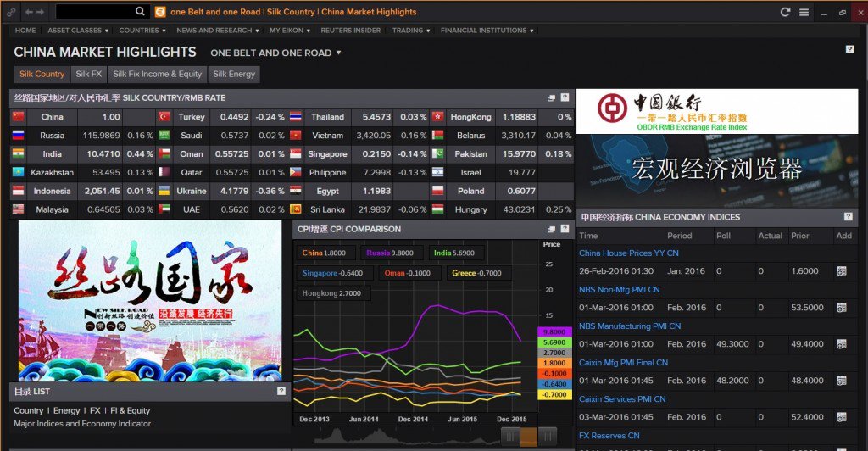This screenshot has width=868, height=451.
Task: Click the Kazakhstan rate value 53.495
Action: click(x=105, y=173)
